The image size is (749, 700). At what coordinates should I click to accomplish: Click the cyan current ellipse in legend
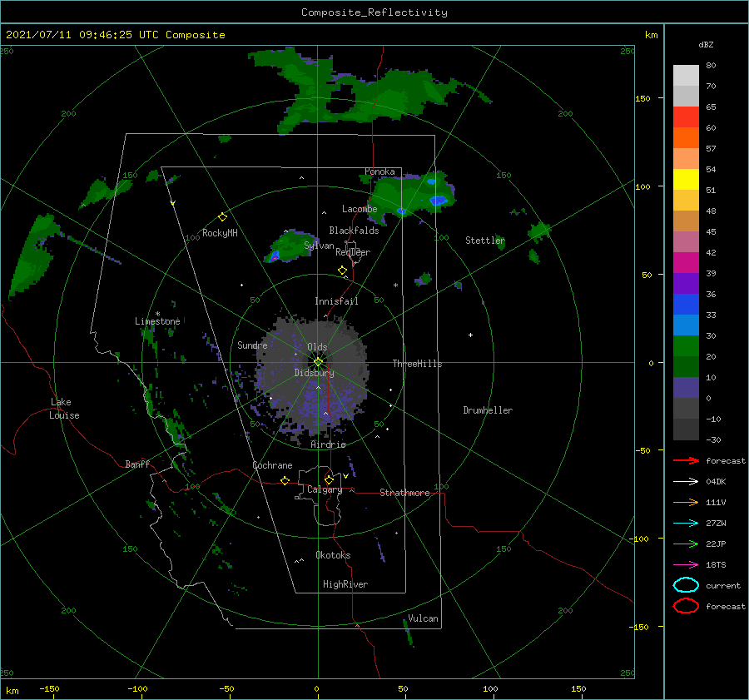tap(686, 585)
